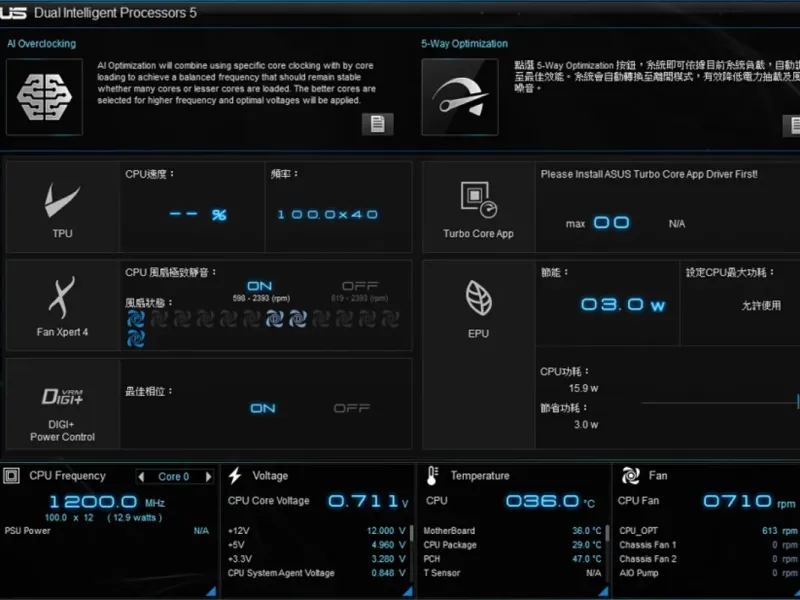This screenshot has width=800, height=600.
Task: Click the Temperature thermometer icon
Action: (432, 476)
